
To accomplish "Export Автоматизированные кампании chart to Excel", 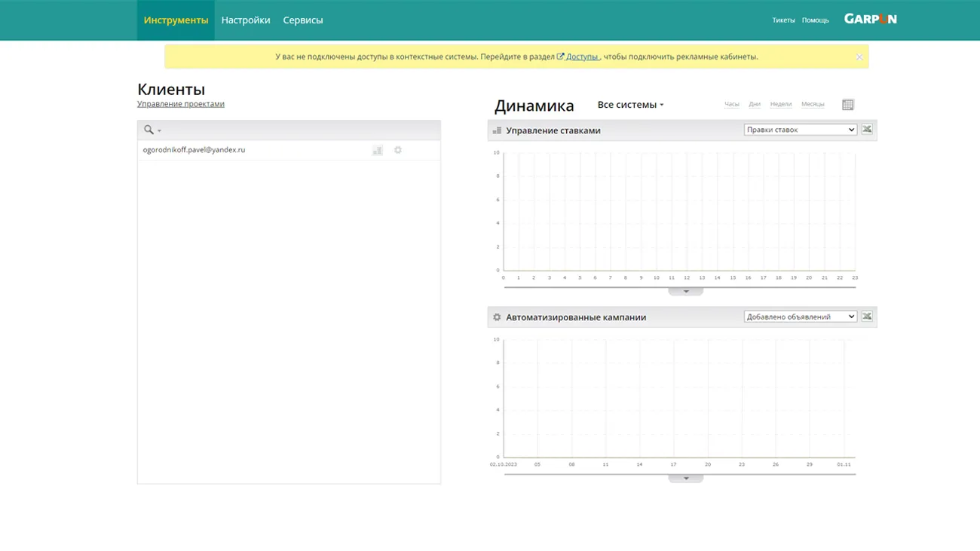I will 867,317.
